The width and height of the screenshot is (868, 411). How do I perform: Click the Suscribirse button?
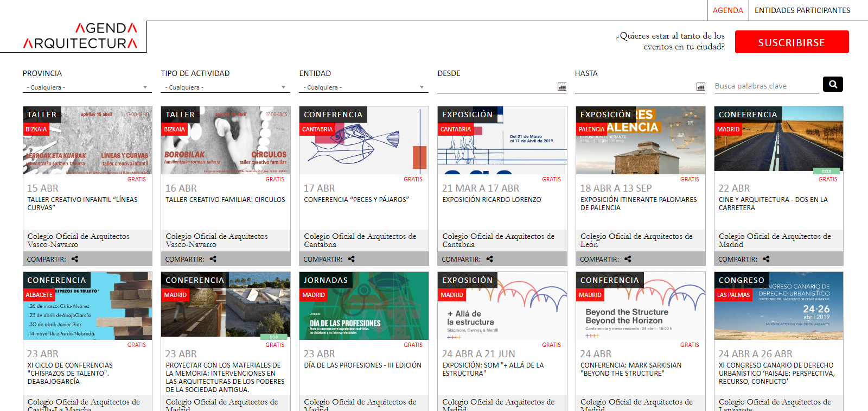click(x=792, y=42)
